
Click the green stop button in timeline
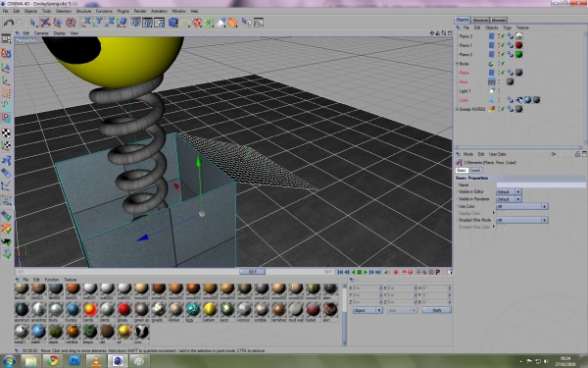coord(359,272)
